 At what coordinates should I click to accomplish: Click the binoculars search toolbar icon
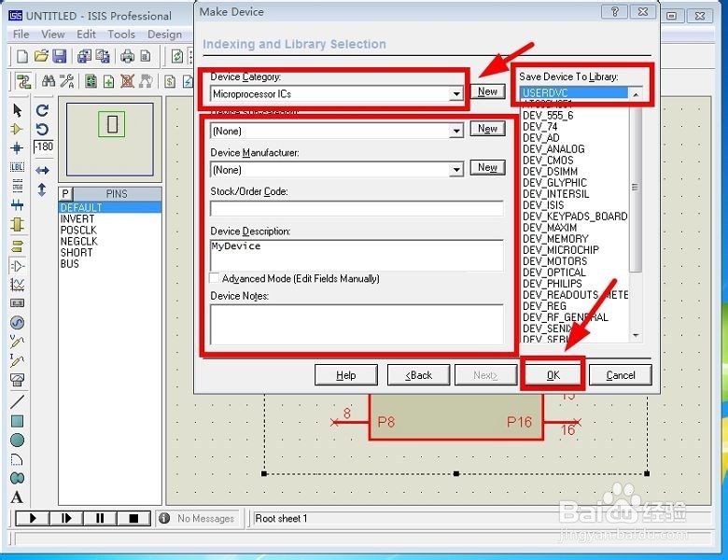pyautogui.click(x=49, y=81)
